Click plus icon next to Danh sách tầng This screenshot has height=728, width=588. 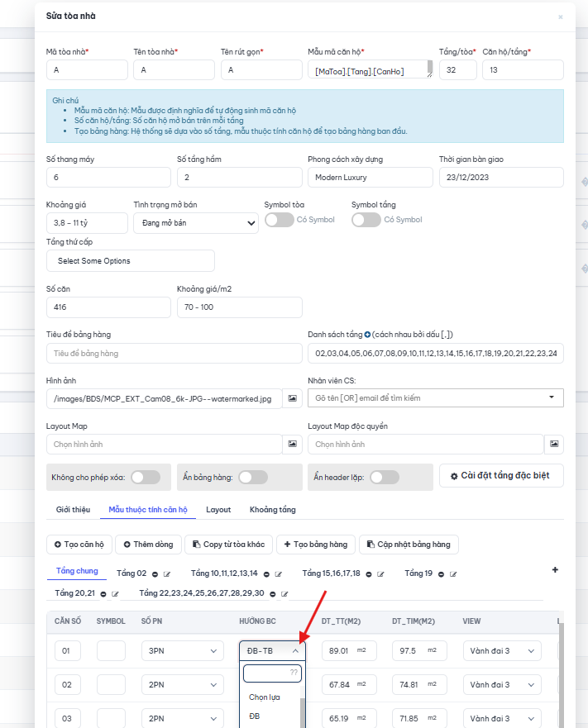point(367,335)
